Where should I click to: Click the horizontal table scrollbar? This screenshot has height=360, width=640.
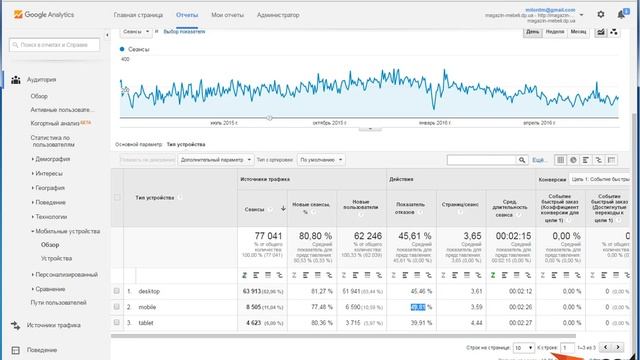tap(343, 336)
